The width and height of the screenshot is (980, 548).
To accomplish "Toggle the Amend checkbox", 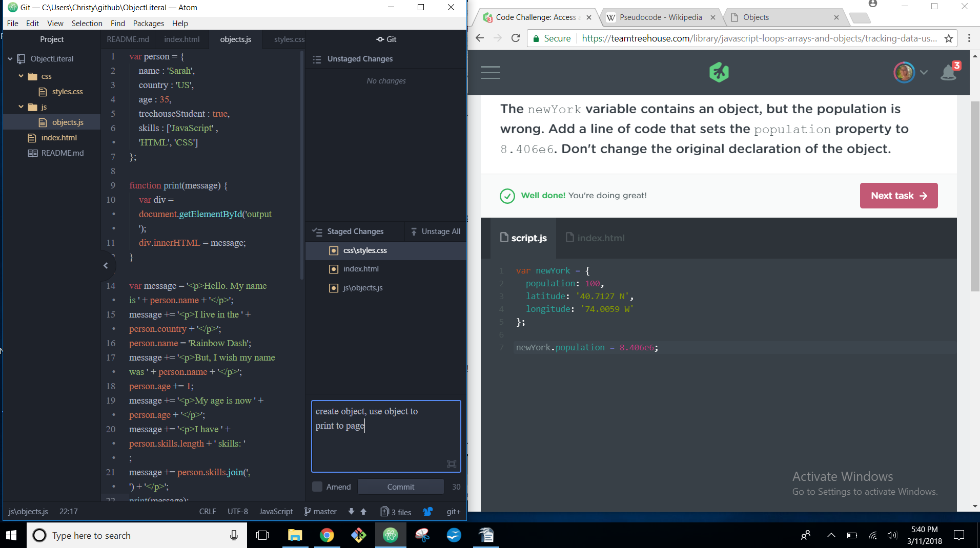I will click(x=317, y=487).
